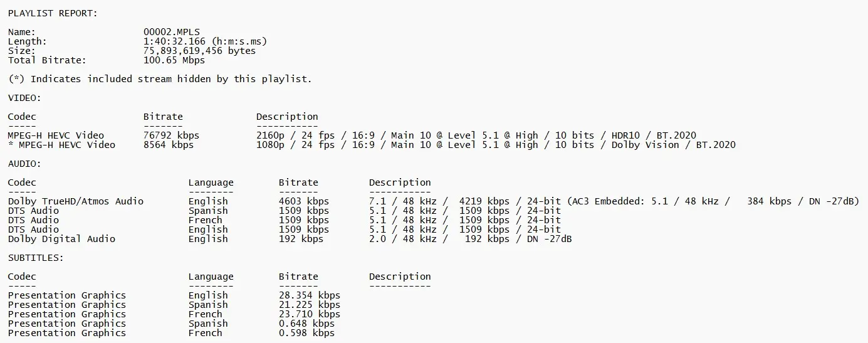Screen dimensions: 868x343
Task: Select the size value 75,893,619,456 bytes
Action: tap(199, 51)
